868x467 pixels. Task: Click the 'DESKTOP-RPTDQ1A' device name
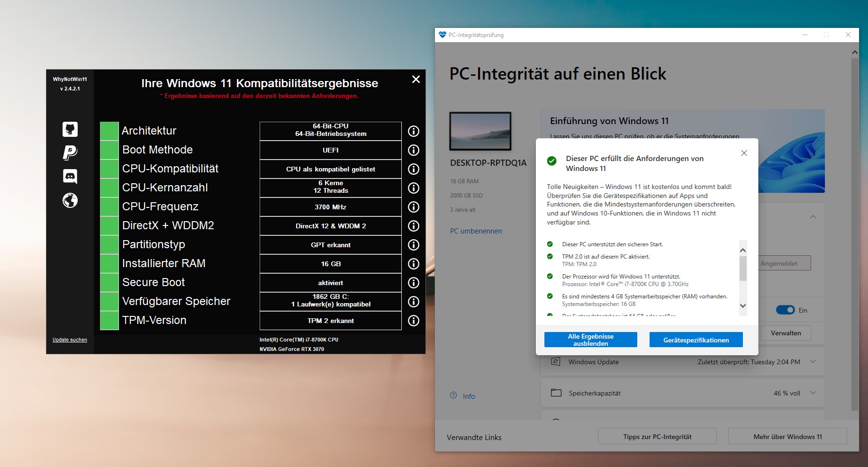(x=488, y=162)
